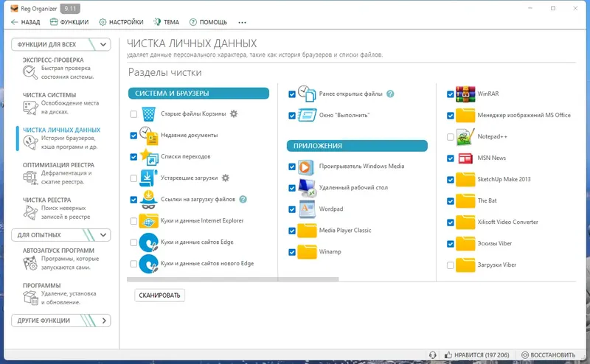Screen dimensions: 590x364
Task: Show help for previously opened files
Action: pyautogui.click(x=390, y=94)
